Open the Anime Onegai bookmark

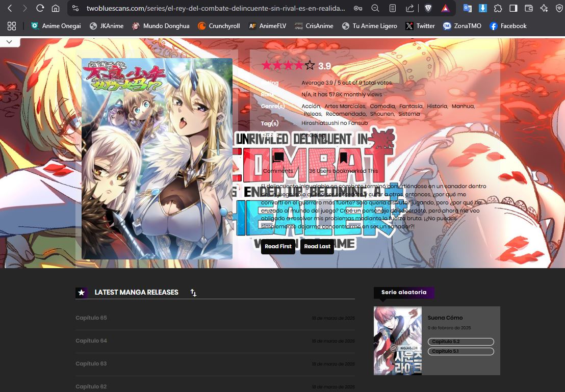pos(56,26)
